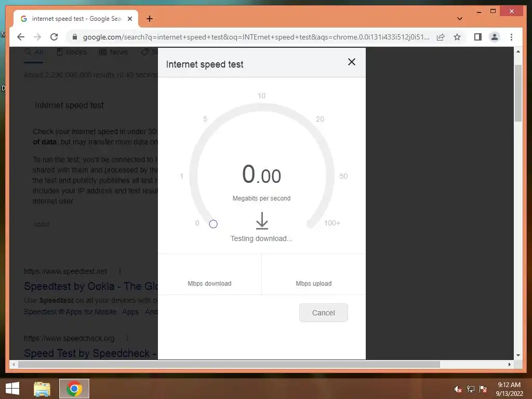Screen dimensions: 532x399
Task: Open Chrome's three-dot menu
Action: click(x=511, y=37)
